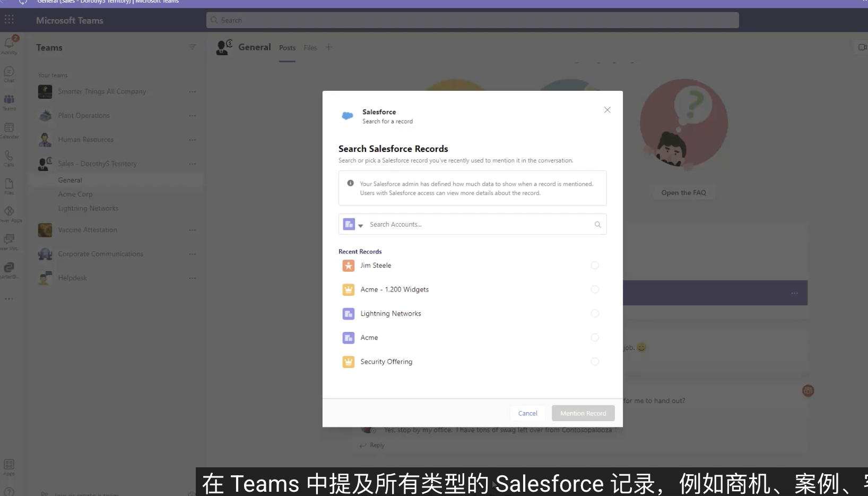Screen dimensions: 868x496
Task: Open the Calendar icon in left rail
Action: point(9,130)
